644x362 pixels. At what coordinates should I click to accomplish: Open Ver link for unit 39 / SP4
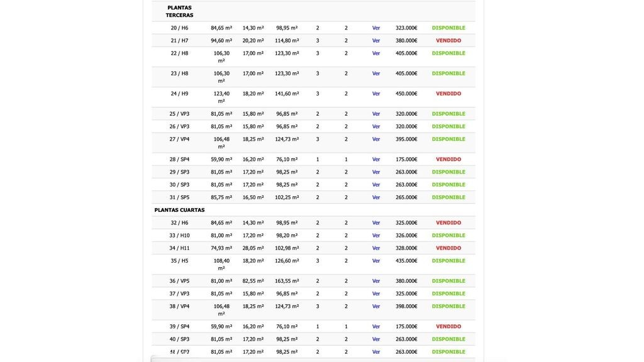376,326
